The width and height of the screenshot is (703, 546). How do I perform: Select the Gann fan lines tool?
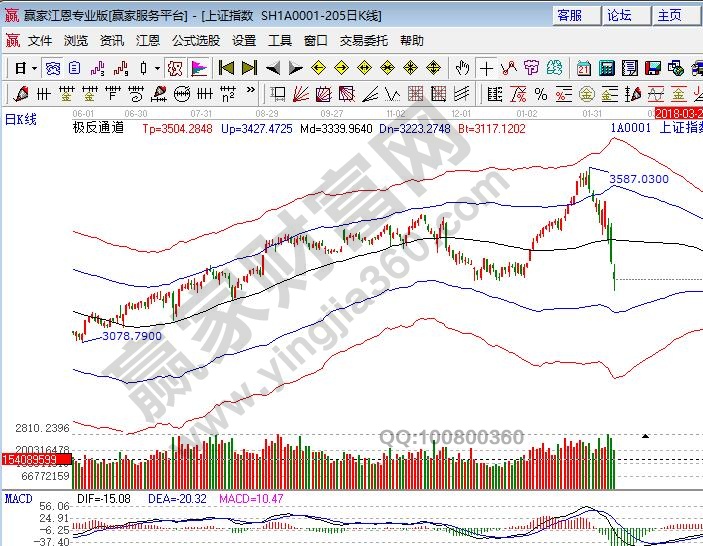301,94
